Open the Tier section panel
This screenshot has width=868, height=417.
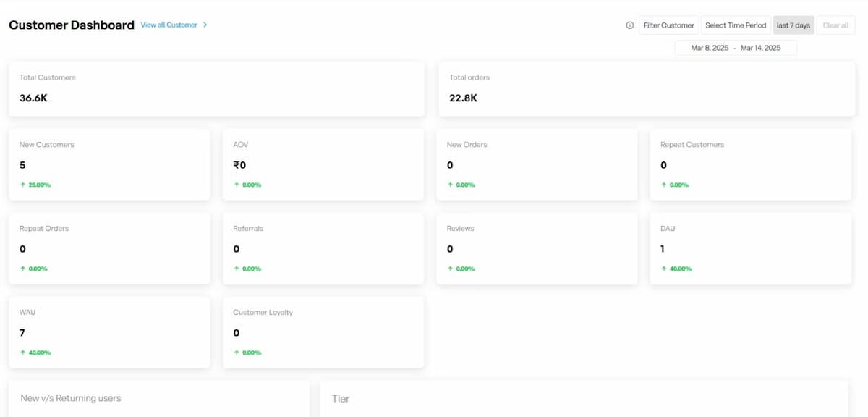tap(341, 397)
